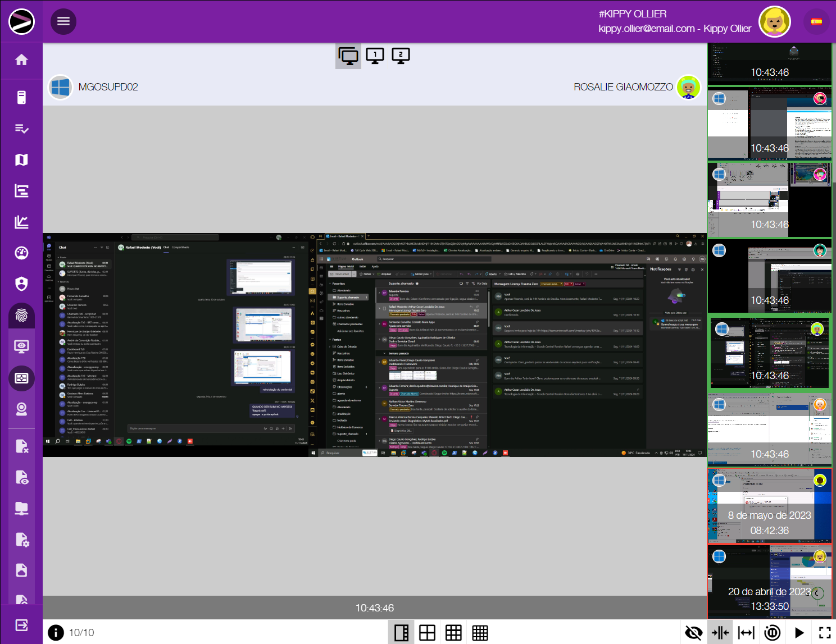Open the Kippy Ollier user avatar menu
This screenshot has width=836, height=644.
(775, 22)
